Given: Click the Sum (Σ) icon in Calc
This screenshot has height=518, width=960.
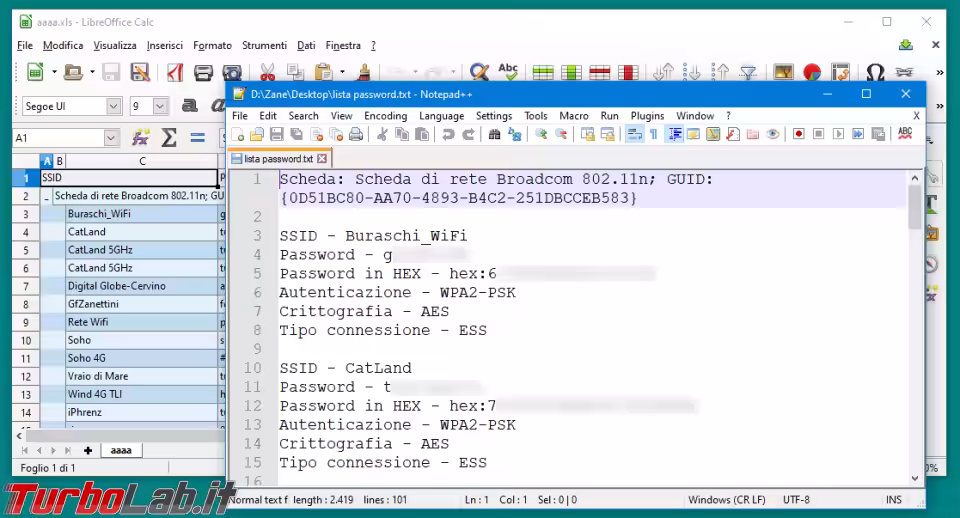Looking at the screenshot, I should pos(169,138).
